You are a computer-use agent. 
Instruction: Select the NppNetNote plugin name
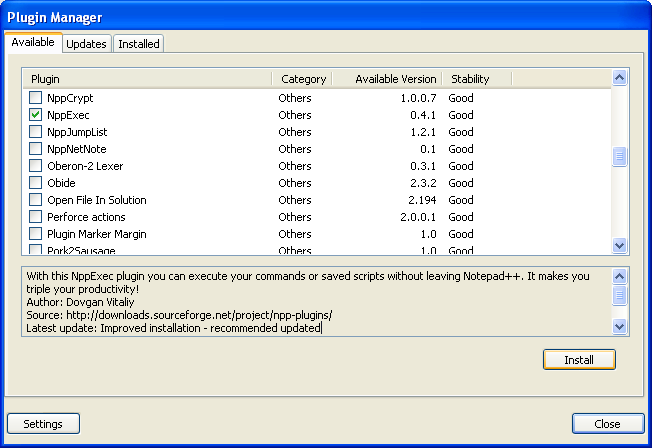click(77, 149)
